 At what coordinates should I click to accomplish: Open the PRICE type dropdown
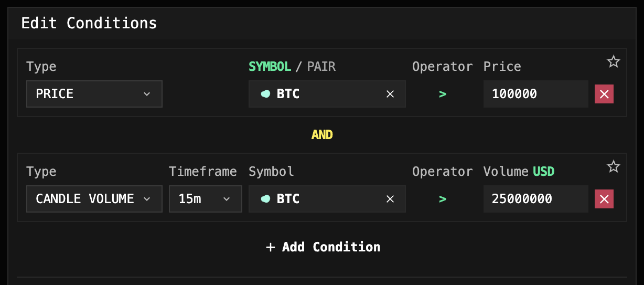point(94,94)
